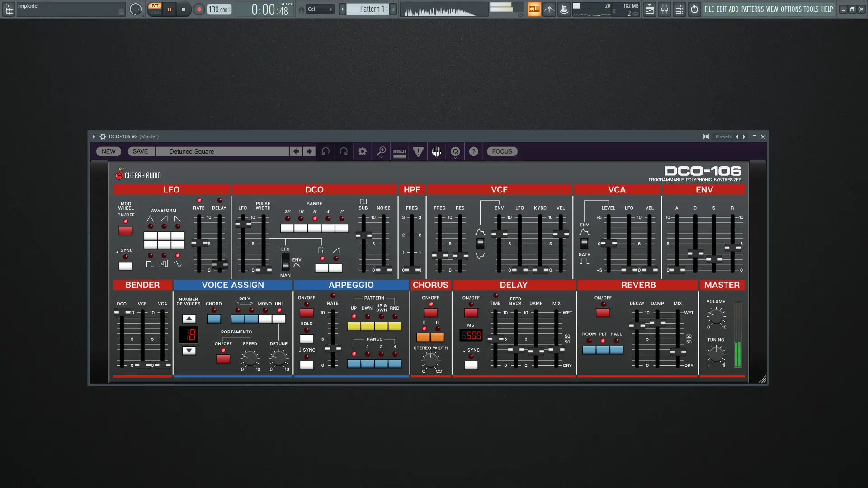This screenshot has width=868, height=488.
Task: Open the MIDI mapping tab icon
Action: [x=400, y=151]
